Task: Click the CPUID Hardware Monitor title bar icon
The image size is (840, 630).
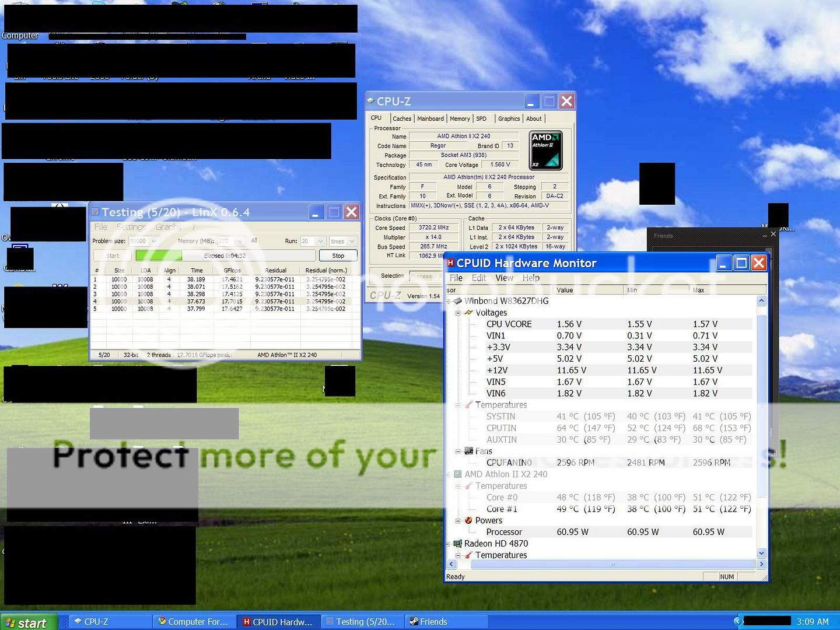Action: pyautogui.click(x=450, y=263)
